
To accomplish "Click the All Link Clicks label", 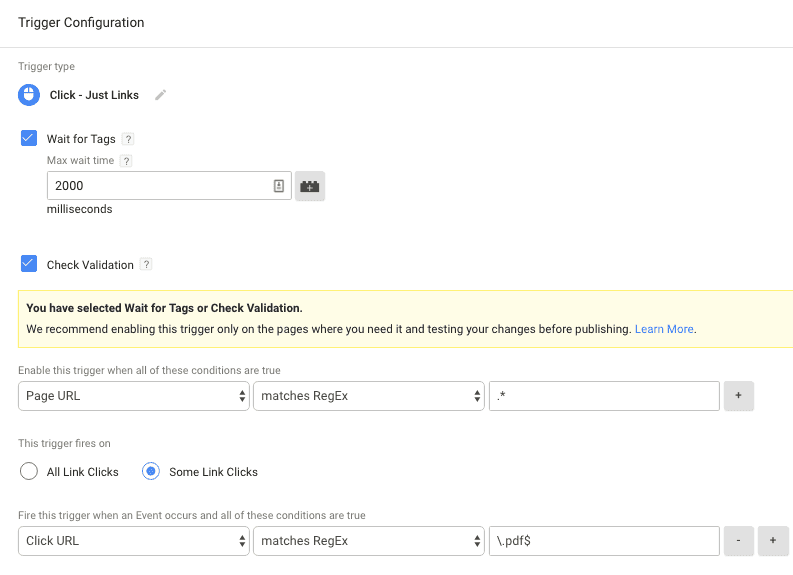I will pos(82,472).
